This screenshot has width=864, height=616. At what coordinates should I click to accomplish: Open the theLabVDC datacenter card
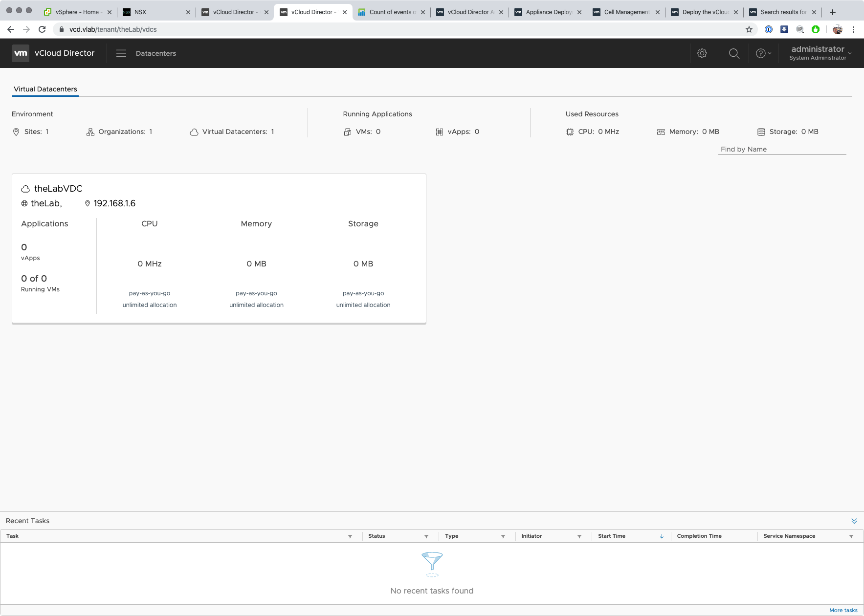click(x=58, y=189)
